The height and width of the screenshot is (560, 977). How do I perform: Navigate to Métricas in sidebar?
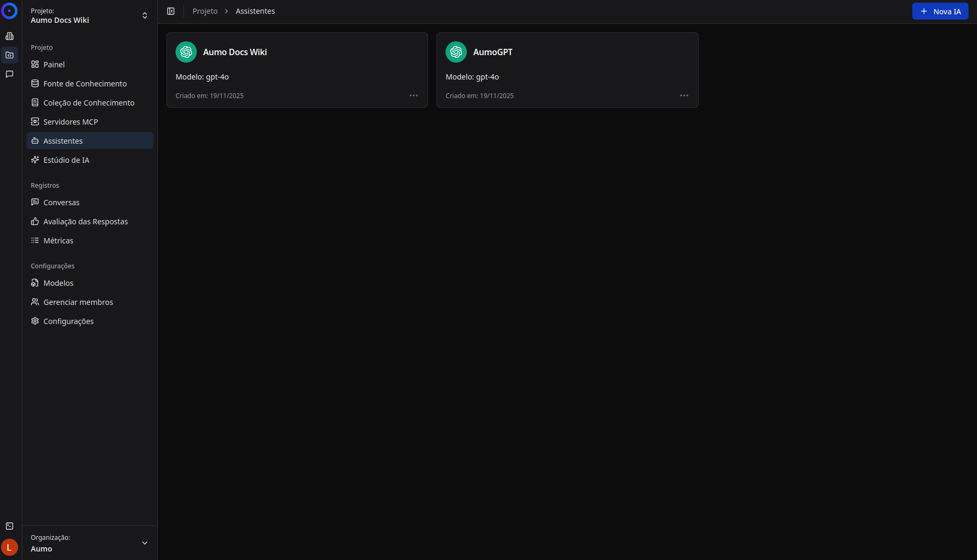[x=58, y=241]
